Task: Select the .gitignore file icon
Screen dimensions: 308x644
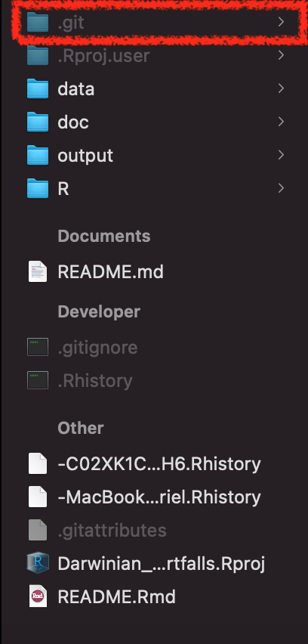Action: (x=38, y=347)
